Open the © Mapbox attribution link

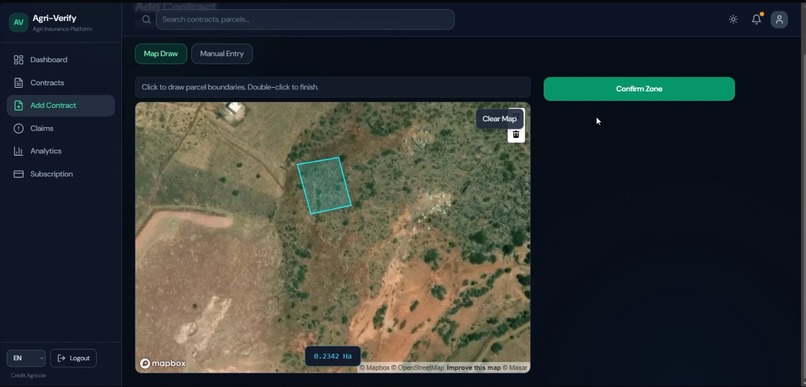[x=374, y=367]
